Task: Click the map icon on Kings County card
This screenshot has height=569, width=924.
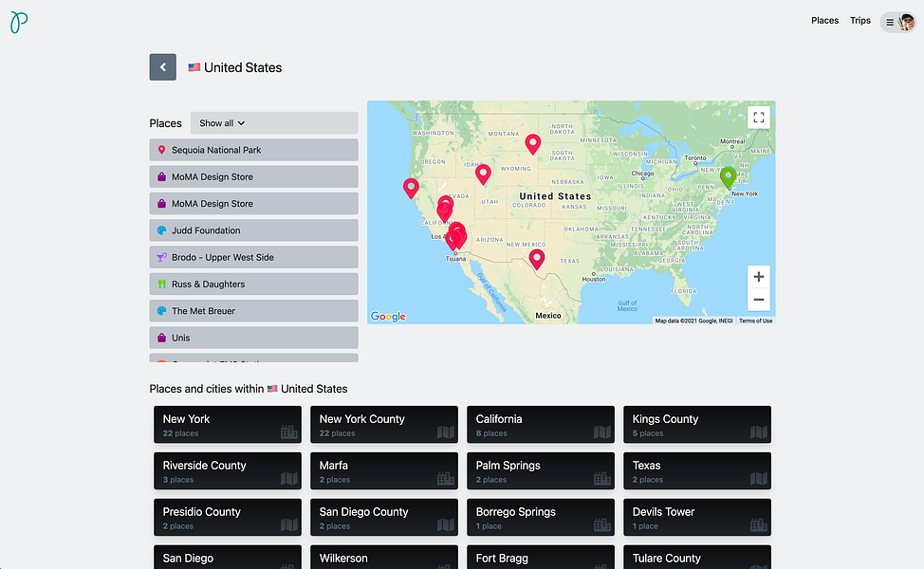Action: [x=758, y=432]
